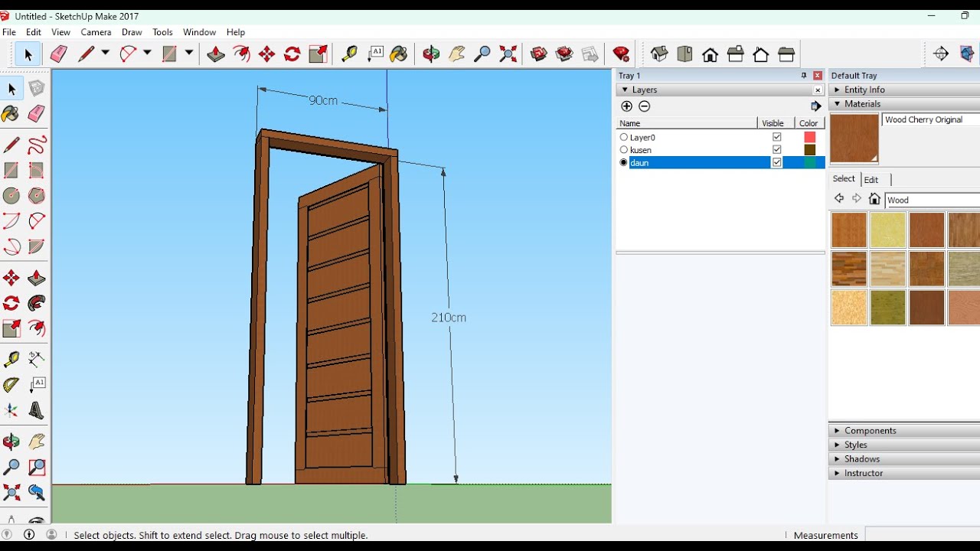
Task: Open the 3D Warehouse get models icon
Action: pos(539,54)
